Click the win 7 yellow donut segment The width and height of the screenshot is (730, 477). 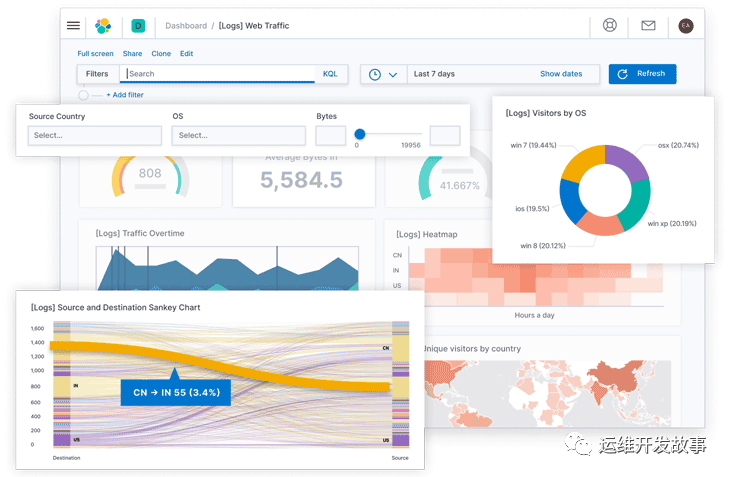[x=581, y=160]
